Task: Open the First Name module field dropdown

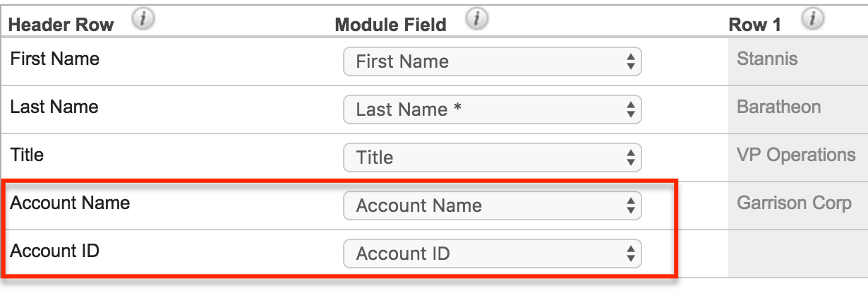Action: [x=492, y=61]
